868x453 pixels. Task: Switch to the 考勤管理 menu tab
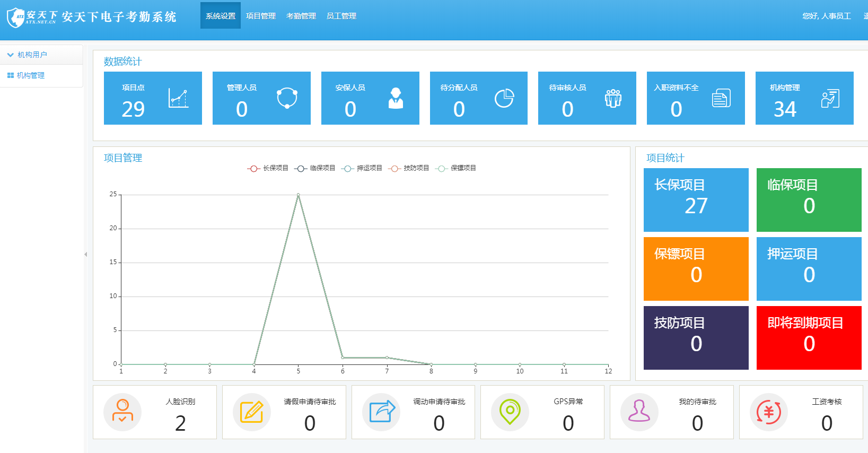pyautogui.click(x=301, y=16)
